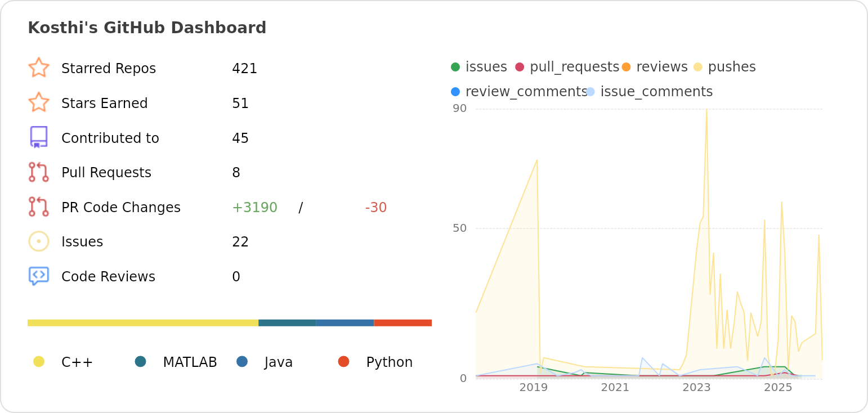Click the -30 deletions value
Viewport: 868px width, 413px height.
(375, 207)
